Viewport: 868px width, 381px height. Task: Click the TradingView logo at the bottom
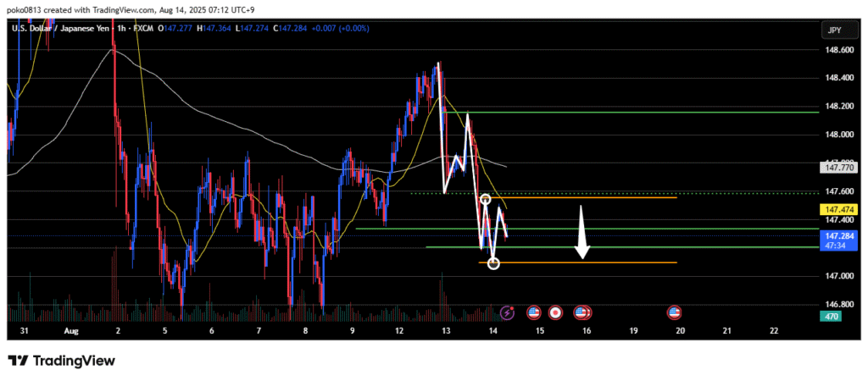point(61,361)
